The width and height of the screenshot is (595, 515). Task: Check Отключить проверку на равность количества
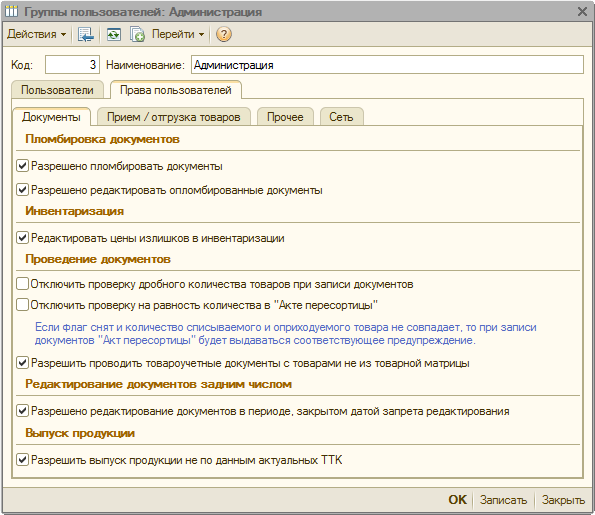(22, 305)
